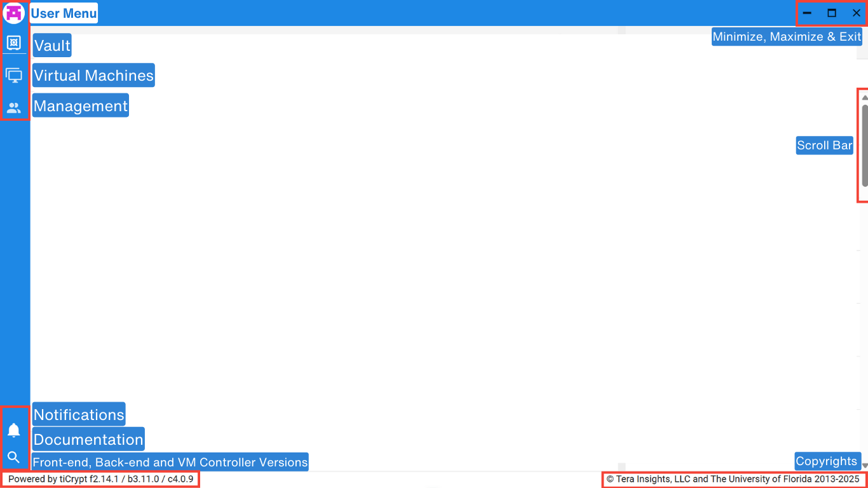Click the 'User Menu' text label

pyautogui.click(x=64, y=13)
